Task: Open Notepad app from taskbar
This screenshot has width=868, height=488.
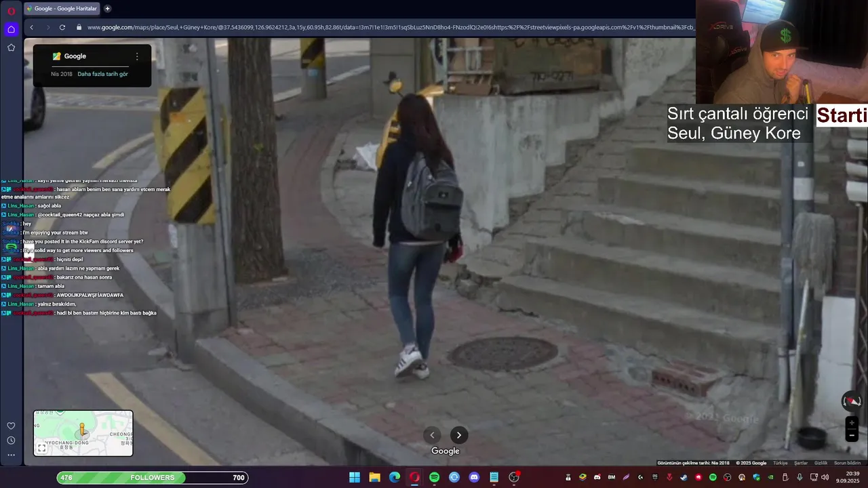Action: click(494, 477)
